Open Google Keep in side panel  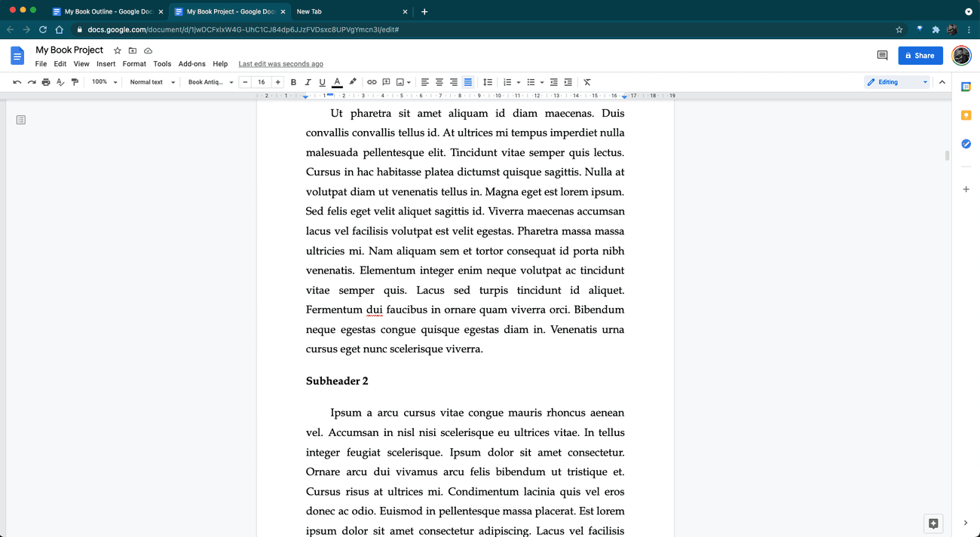[966, 115]
